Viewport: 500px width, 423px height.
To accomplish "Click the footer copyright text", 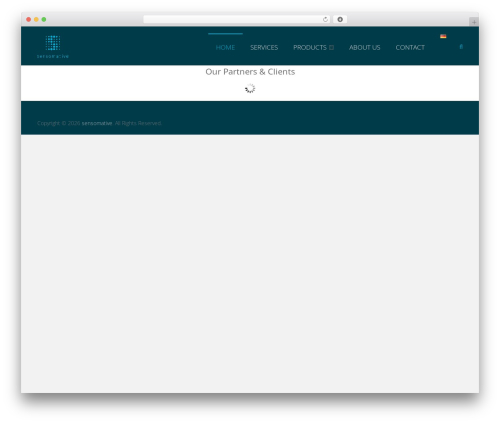I will (99, 123).
